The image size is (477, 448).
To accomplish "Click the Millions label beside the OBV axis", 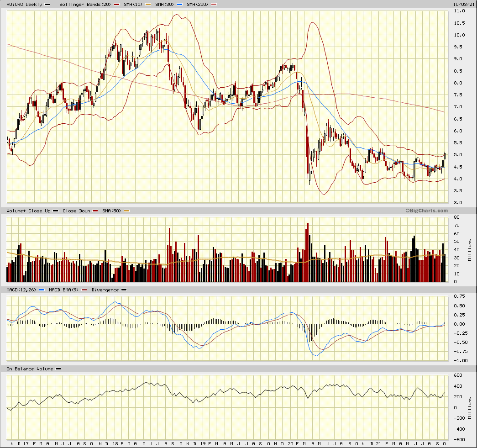I will (470, 408).
